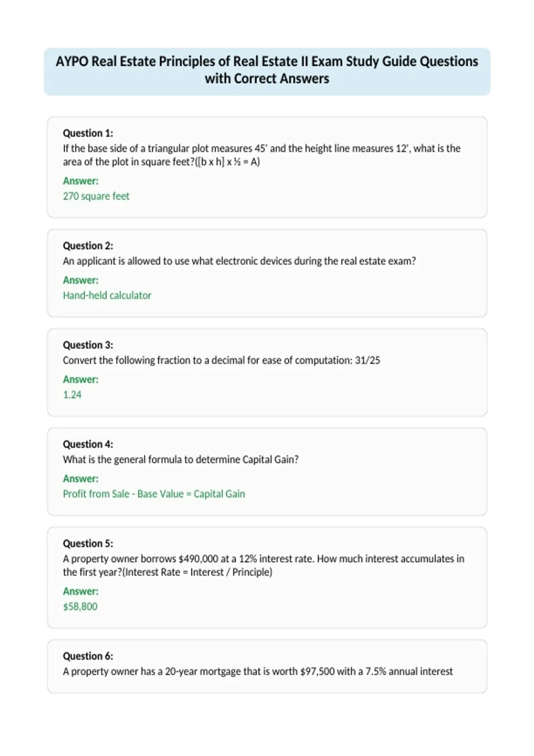The image size is (534, 756).
Task: Click the Question 2 heading
Action: pos(88,245)
